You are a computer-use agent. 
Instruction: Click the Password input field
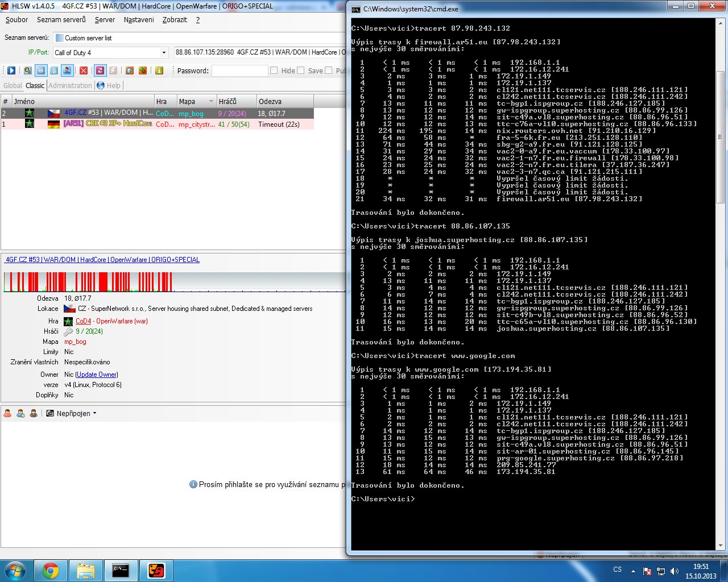239,70
